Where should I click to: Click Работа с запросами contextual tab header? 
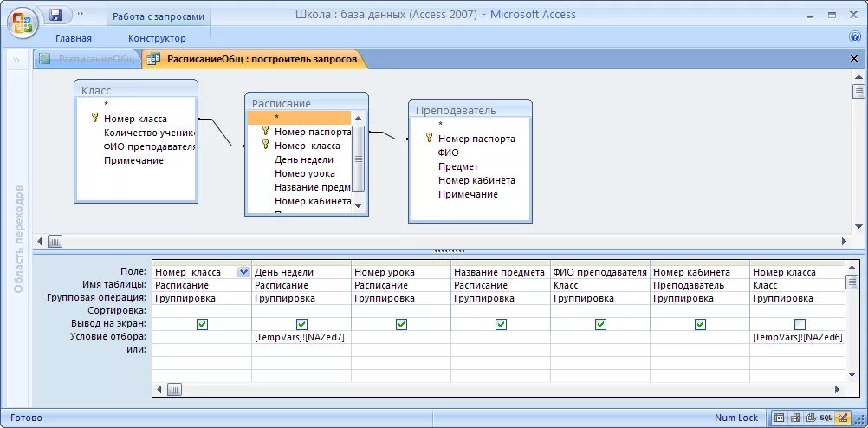[159, 16]
